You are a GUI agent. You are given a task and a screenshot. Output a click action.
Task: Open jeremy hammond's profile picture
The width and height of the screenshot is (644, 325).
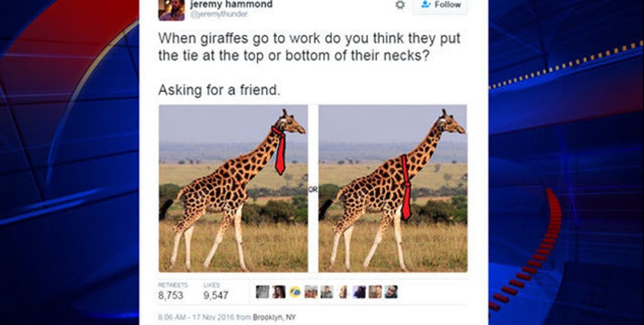pyautogui.click(x=171, y=10)
